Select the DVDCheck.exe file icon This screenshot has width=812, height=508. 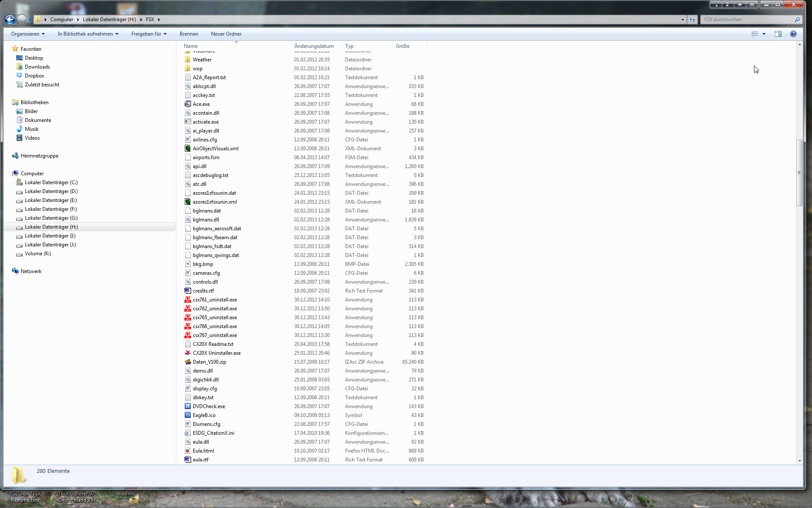188,406
